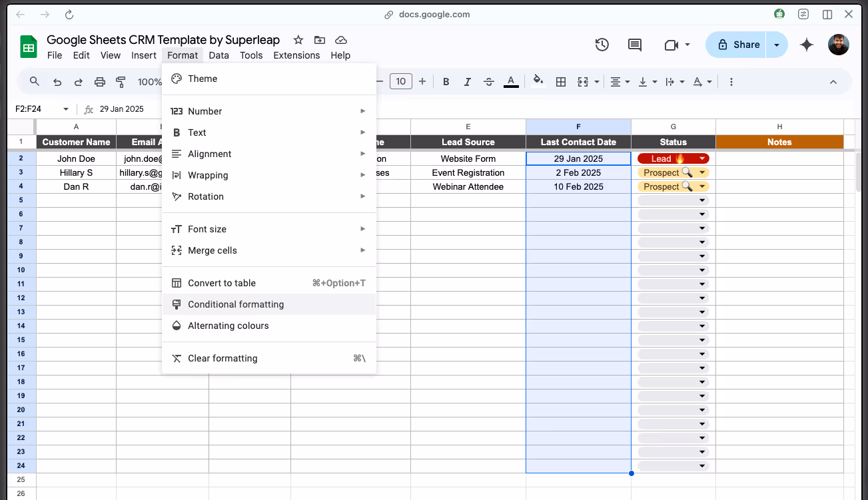Toggle the browser split view icon
Viewport: 868px width, 500px height.
tap(827, 14)
